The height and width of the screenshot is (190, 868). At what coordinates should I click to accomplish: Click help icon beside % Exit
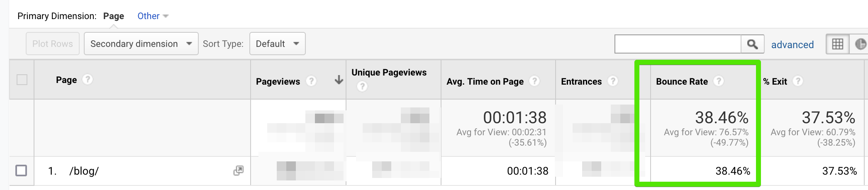click(x=797, y=81)
